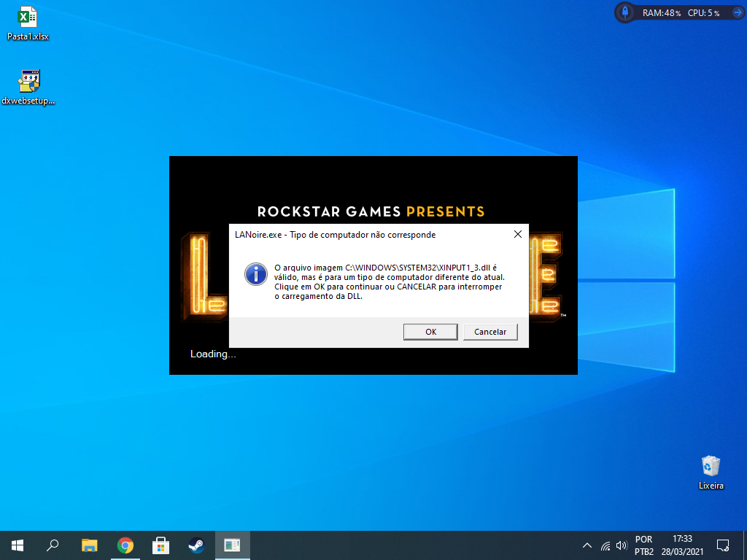The width and height of the screenshot is (747, 560).
Task: Click Cancelar to stop loading the DLL
Action: tap(490, 332)
